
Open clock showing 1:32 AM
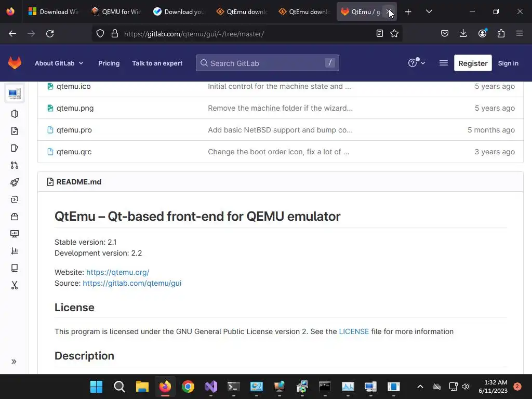pos(493,387)
